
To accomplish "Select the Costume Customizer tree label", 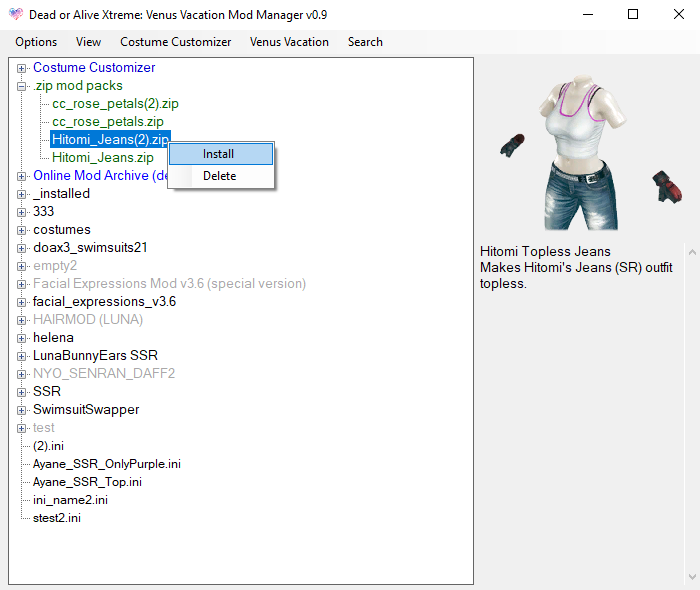I will point(94,67).
